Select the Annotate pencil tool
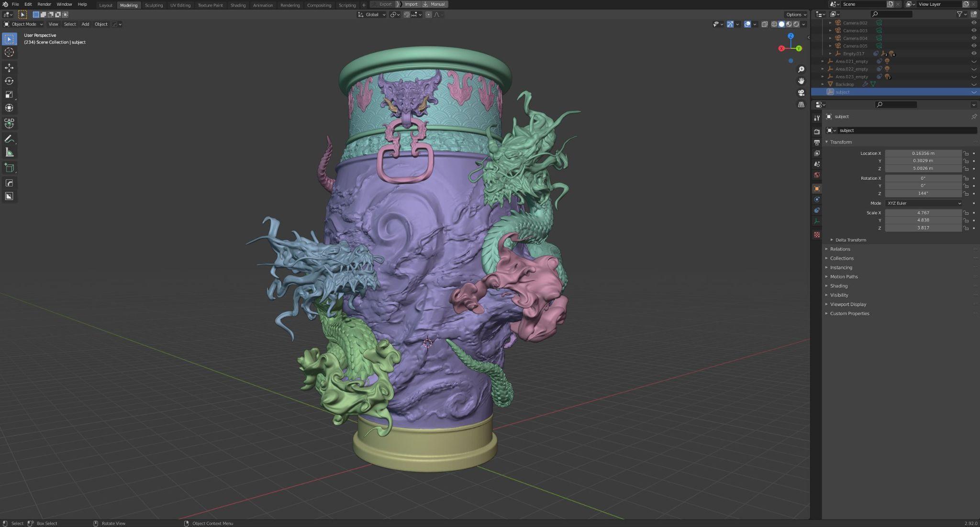This screenshot has height=527, width=980. pos(9,139)
